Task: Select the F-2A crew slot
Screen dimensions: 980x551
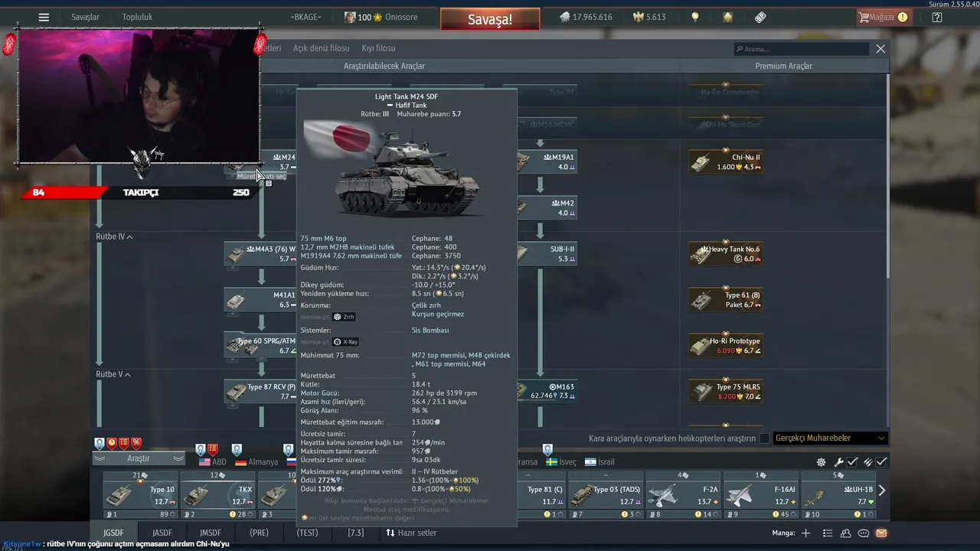Action: [x=683, y=495]
